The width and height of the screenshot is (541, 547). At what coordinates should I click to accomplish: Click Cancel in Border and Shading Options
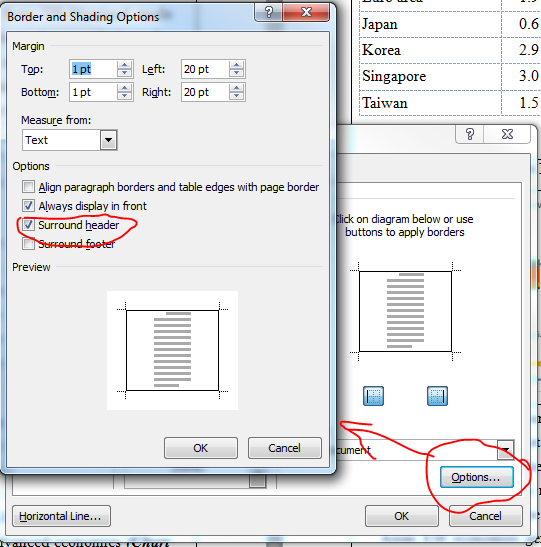pyautogui.click(x=285, y=448)
